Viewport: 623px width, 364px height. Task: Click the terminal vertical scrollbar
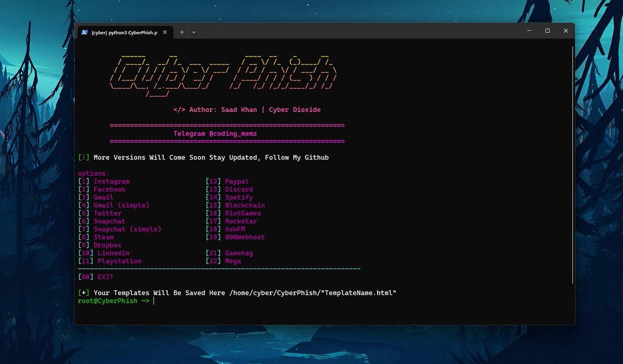573,165
